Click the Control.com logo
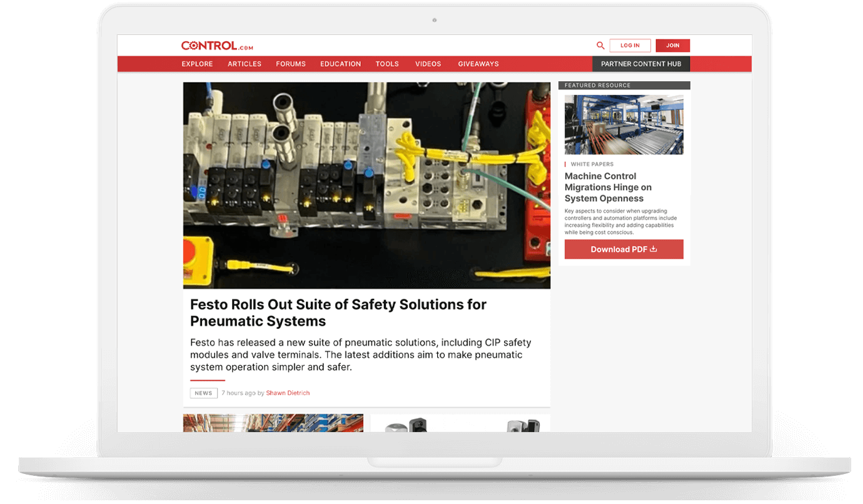The image size is (863, 504). (x=216, y=46)
